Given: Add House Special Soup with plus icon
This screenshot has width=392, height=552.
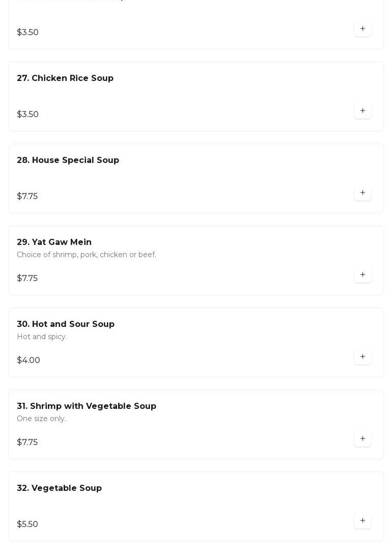Looking at the screenshot, I should 362,193.
